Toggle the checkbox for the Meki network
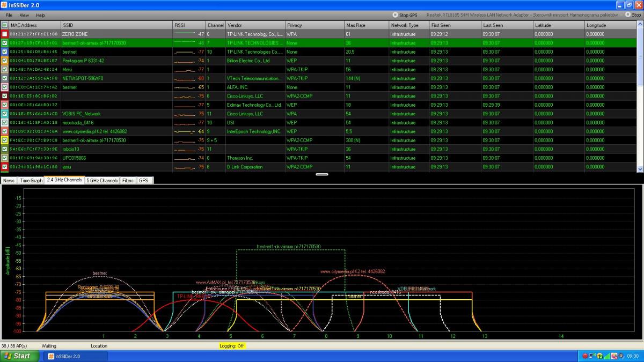Viewport: 644px width, 362px height. point(5,69)
